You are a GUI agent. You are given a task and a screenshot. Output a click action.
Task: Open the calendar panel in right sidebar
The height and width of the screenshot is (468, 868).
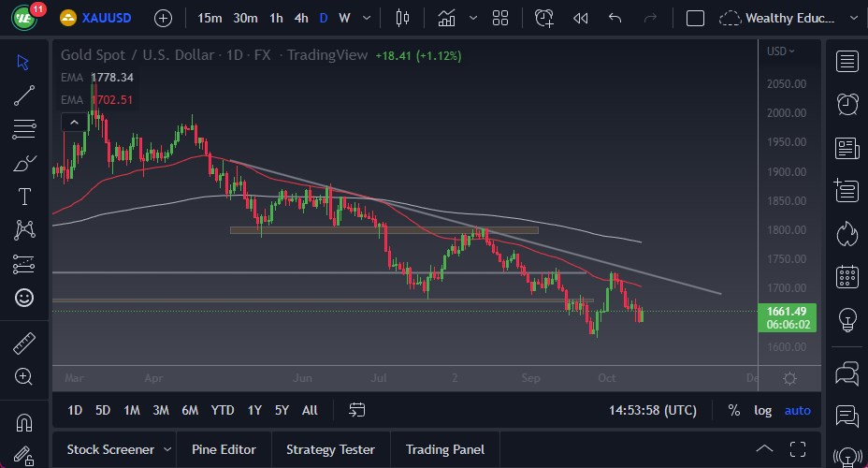847,276
